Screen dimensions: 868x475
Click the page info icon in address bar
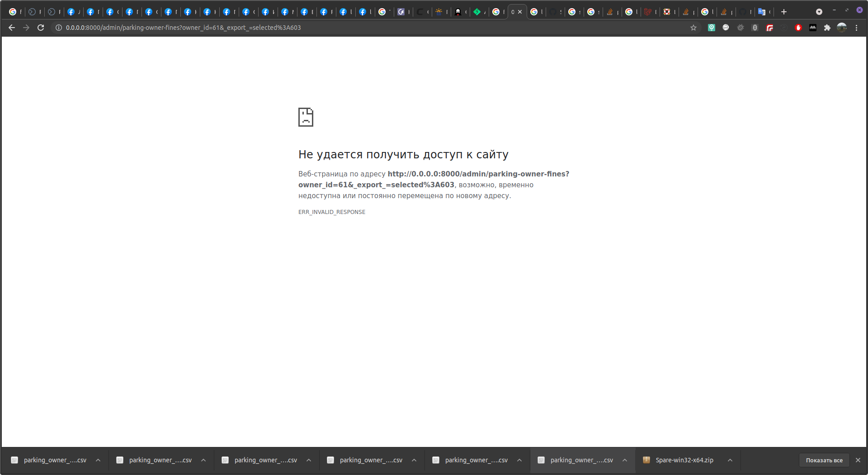[x=58, y=28]
